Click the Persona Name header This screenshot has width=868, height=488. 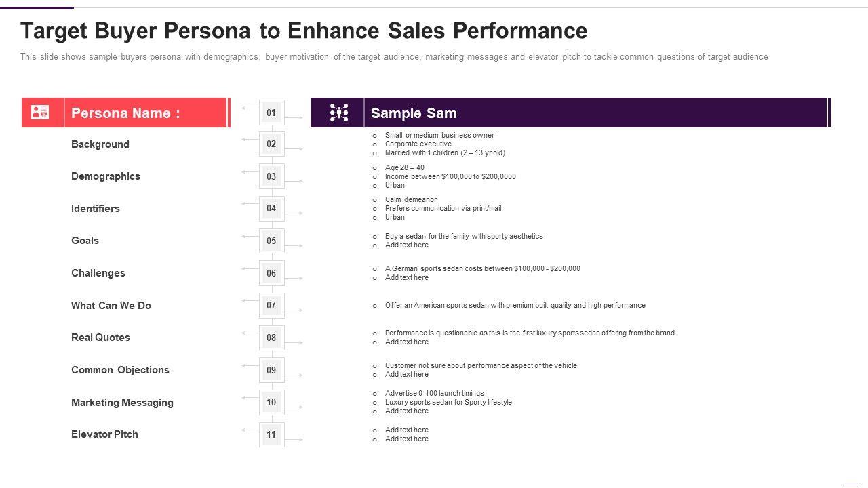click(x=125, y=113)
